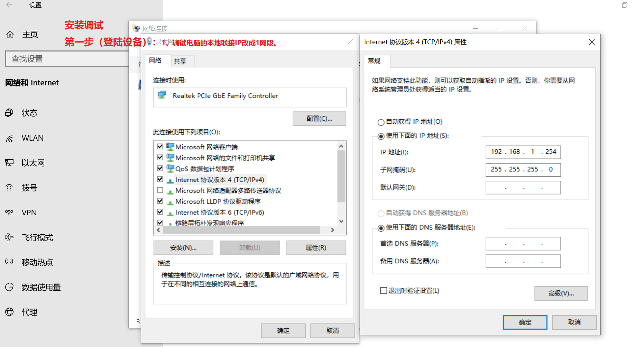The width and height of the screenshot is (644, 347).
Task: Close the Ethernet properties dialog
Action: pyautogui.click(x=350, y=42)
